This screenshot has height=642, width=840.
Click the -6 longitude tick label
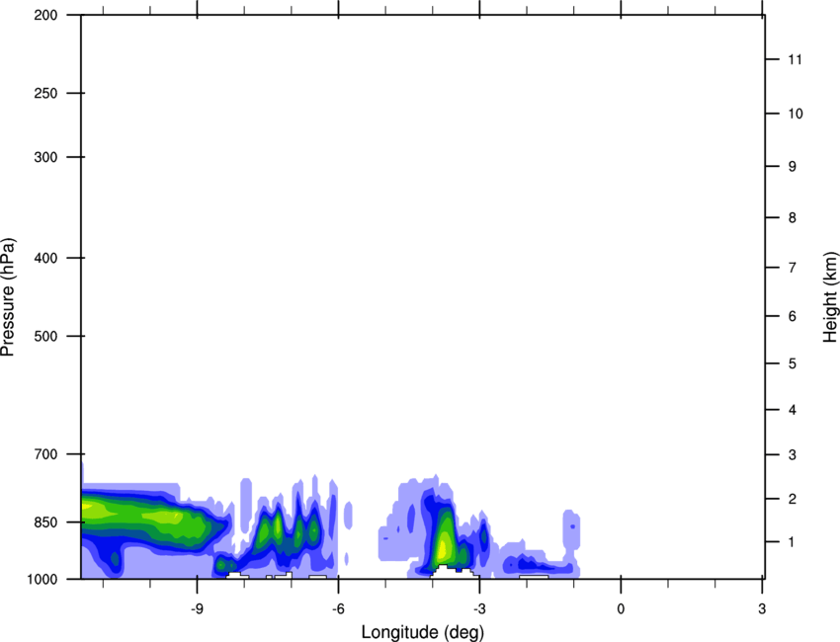coord(338,608)
